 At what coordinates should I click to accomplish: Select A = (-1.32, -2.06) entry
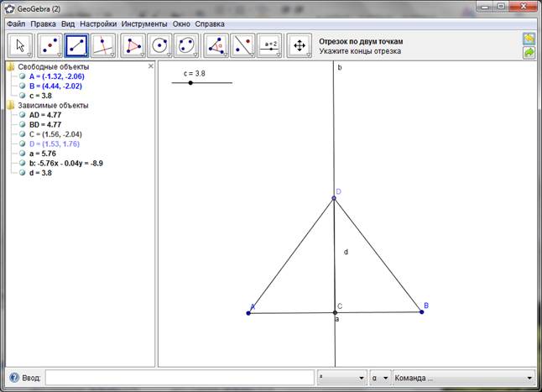click(57, 76)
